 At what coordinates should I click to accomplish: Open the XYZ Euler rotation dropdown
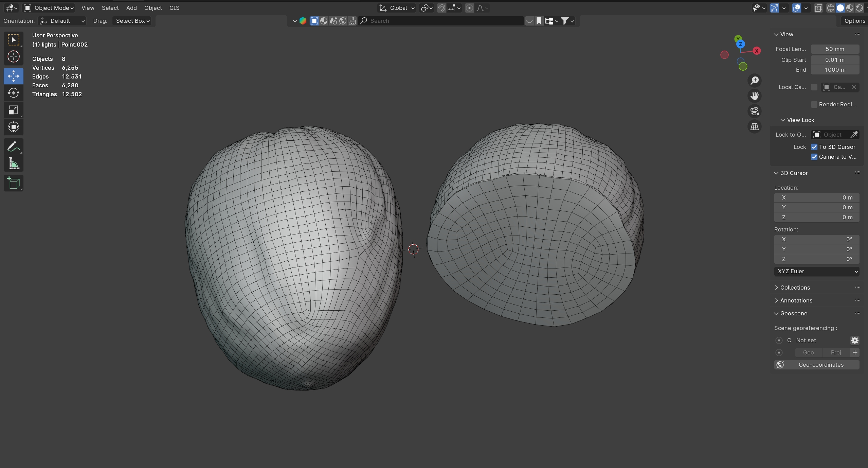pyautogui.click(x=816, y=271)
